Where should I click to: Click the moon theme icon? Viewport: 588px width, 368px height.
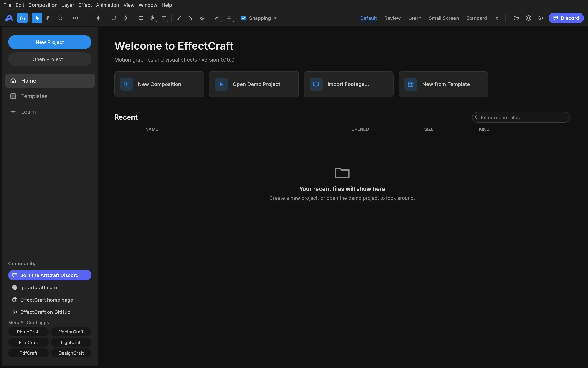pos(516,18)
